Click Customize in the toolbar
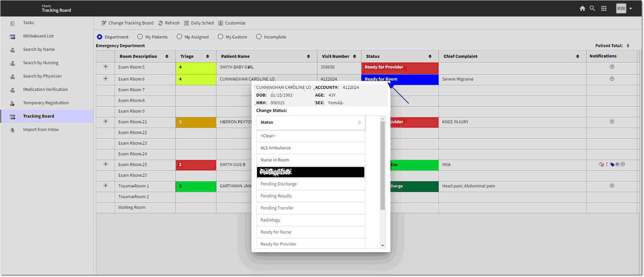This screenshot has width=644, height=277. [x=232, y=23]
